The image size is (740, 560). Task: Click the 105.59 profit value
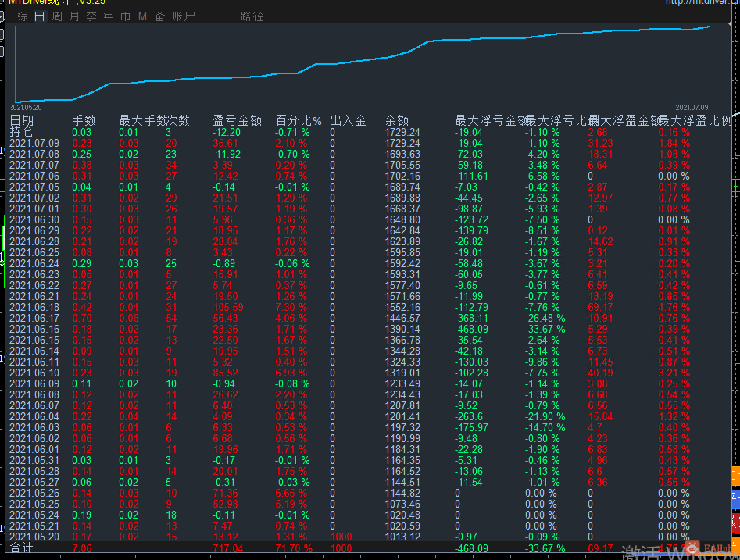pos(228,307)
